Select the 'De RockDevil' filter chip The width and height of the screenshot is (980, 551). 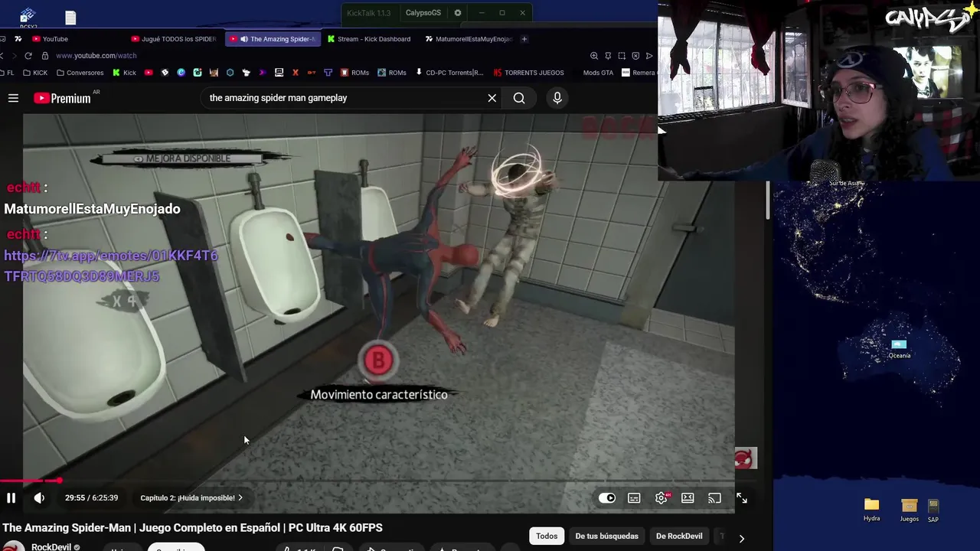tap(679, 536)
